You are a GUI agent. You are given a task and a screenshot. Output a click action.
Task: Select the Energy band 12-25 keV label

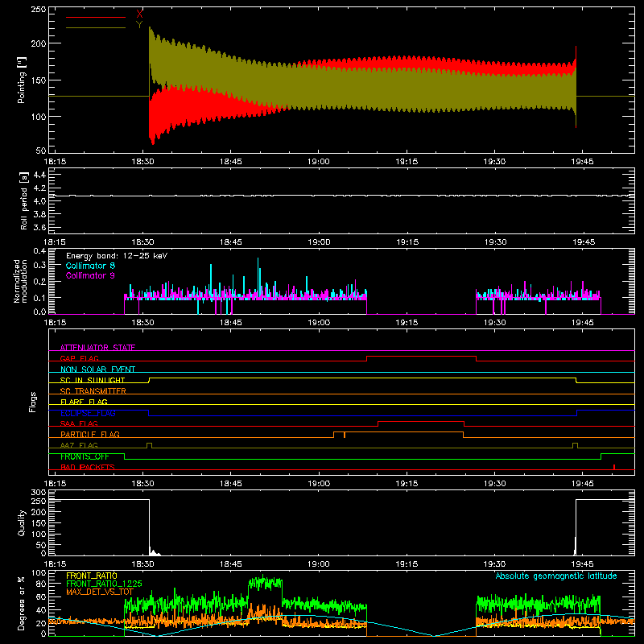pos(117,256)
